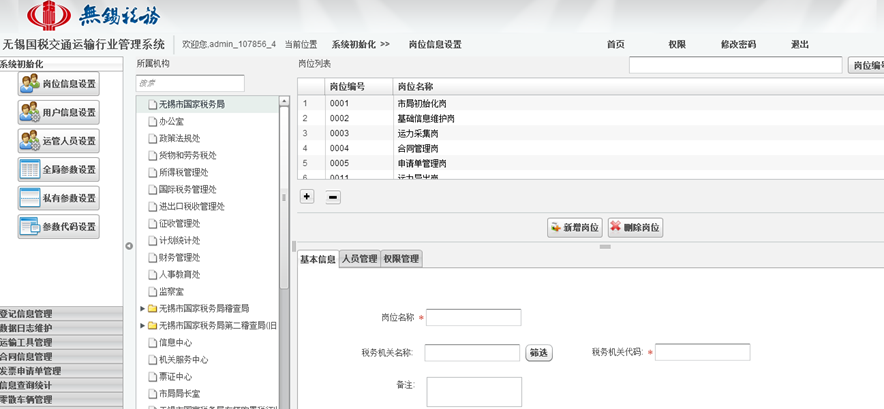The height and width of the screenshot is (409, 884).
Task: Open 岗位信息设置 in the sidebar
Action: pyautogui.click(x=58, y=84)
